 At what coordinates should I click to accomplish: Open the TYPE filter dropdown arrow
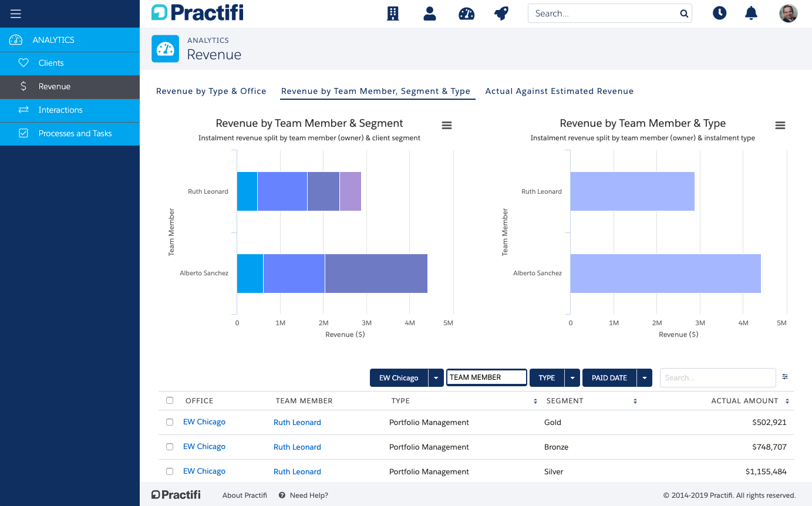pos(572,377)
